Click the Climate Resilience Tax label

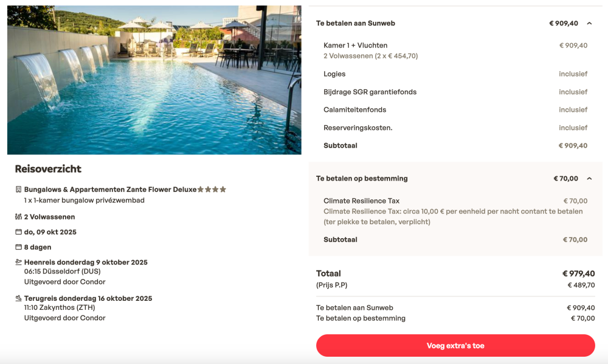[x=361, y=201]
